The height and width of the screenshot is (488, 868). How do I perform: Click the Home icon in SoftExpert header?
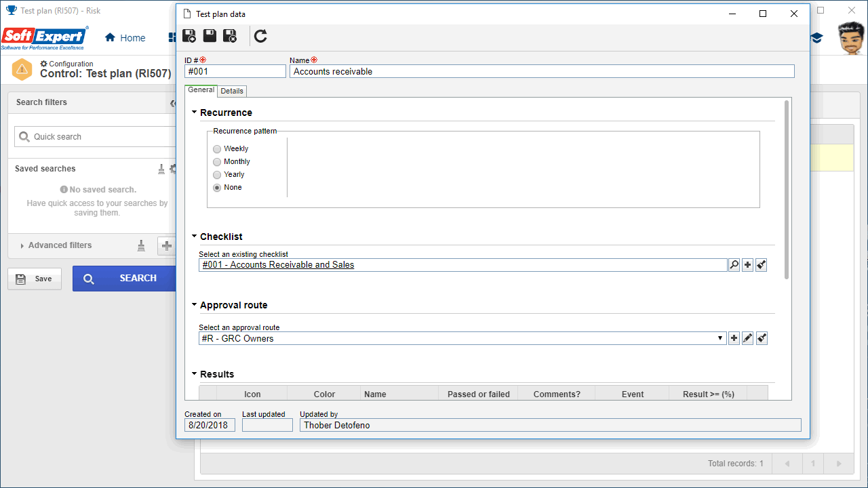[x=111, y=38]
